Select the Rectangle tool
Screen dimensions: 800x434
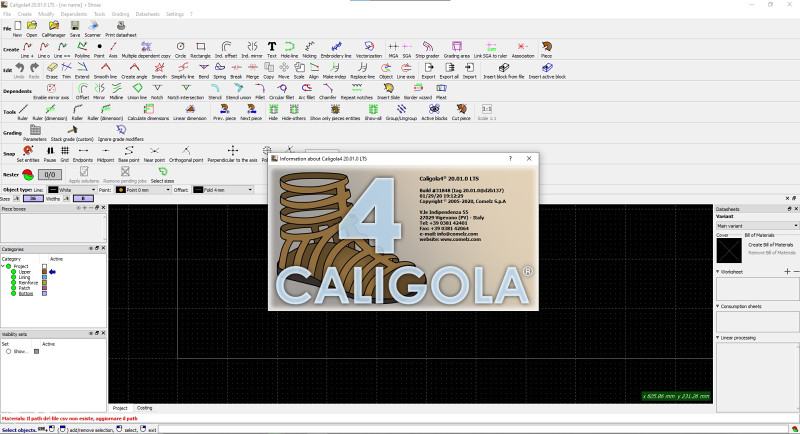[x=201, y=49]
